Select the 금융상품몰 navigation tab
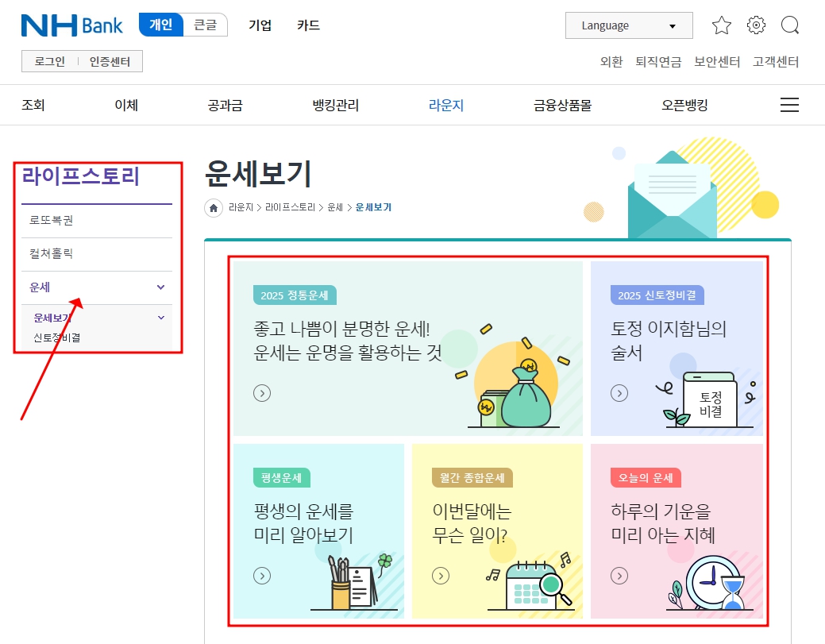The width and height of the screenshot is (825, 644). (562, 104)
